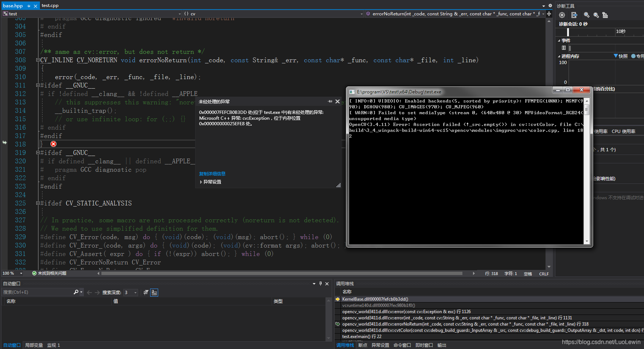Copy exception details link
The height and width of the screenshot is (349, 644).
coord(212,174)
